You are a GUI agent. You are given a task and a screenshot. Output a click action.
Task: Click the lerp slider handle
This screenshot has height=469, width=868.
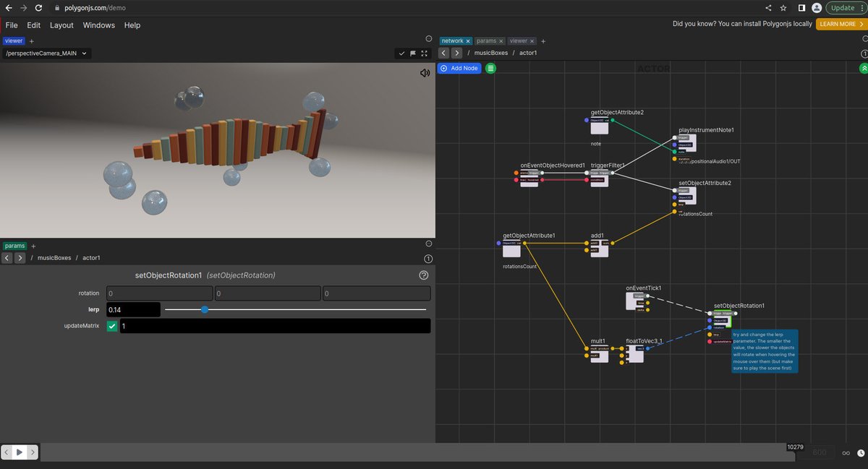coord(205,309)
